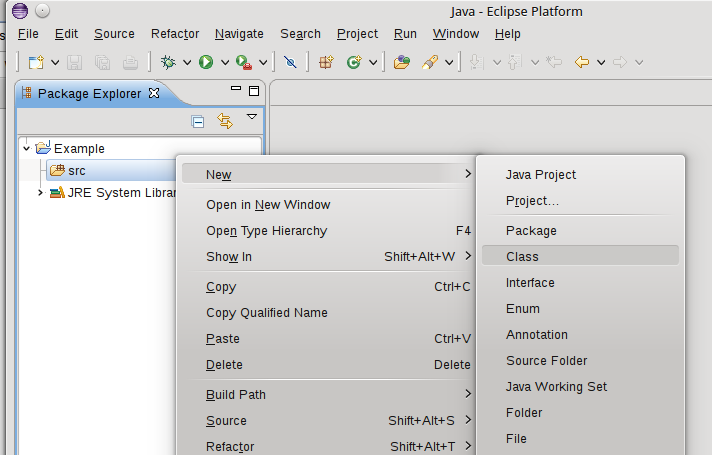Open the Run menu
The width and height of the screenshot is (712, 455).
(x=405, y=34)
